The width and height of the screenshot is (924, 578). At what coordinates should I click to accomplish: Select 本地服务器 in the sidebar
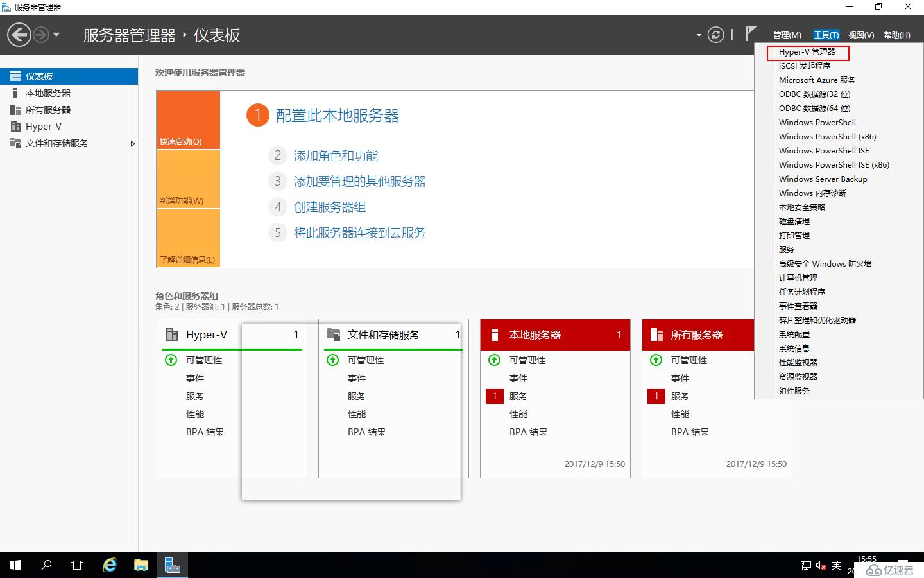(x=69, y=93)
